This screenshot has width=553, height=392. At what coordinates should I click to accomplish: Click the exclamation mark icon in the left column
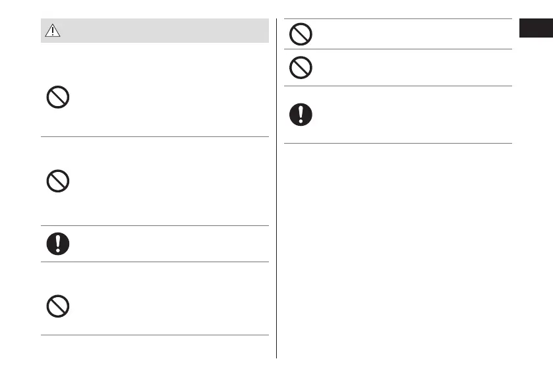57,244
